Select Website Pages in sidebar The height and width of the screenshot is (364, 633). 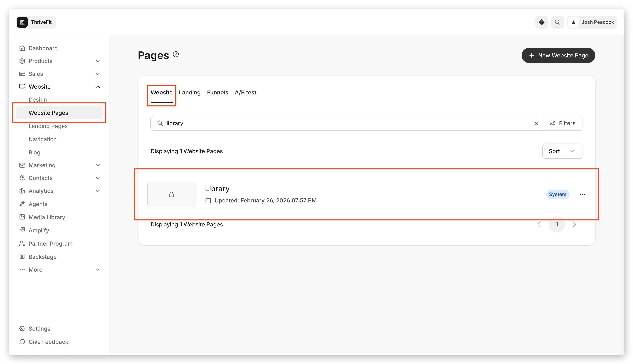(x=59, y=113)
